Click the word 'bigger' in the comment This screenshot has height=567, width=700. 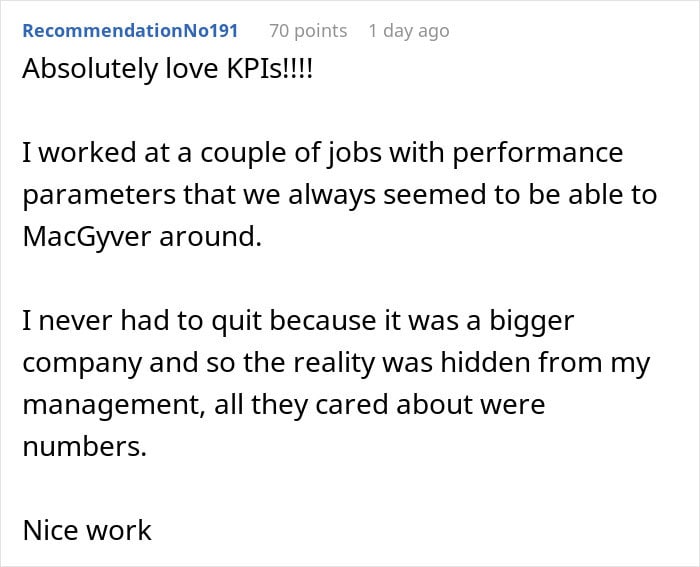point(532,322)
